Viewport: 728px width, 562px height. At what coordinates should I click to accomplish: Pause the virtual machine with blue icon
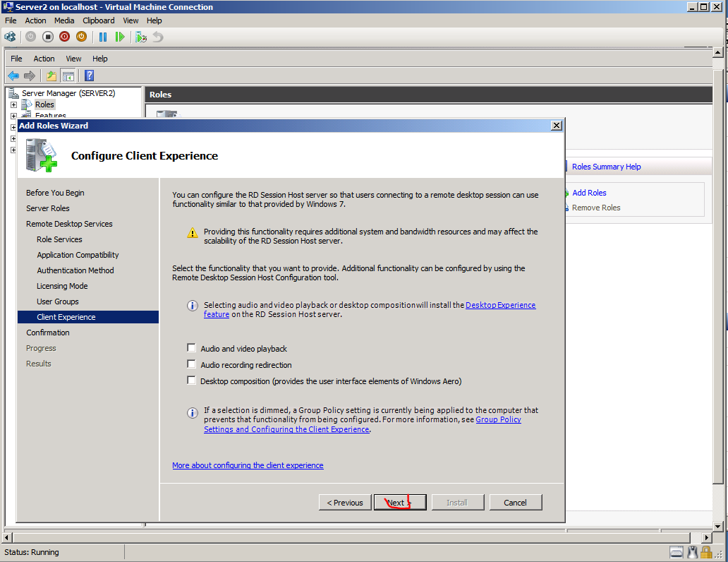point(103,37)
